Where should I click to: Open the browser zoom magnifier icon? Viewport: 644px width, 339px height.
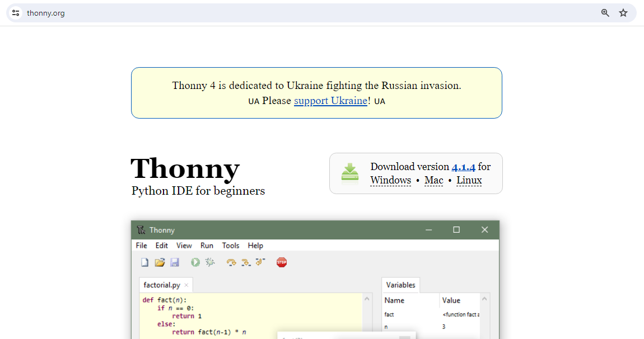click(605, 13)
